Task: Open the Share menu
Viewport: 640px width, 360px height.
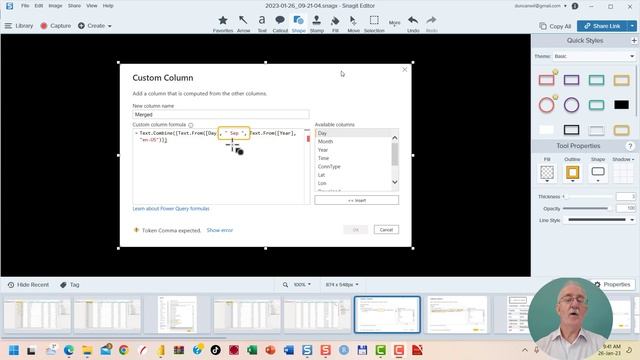Action: pos(74,6)
